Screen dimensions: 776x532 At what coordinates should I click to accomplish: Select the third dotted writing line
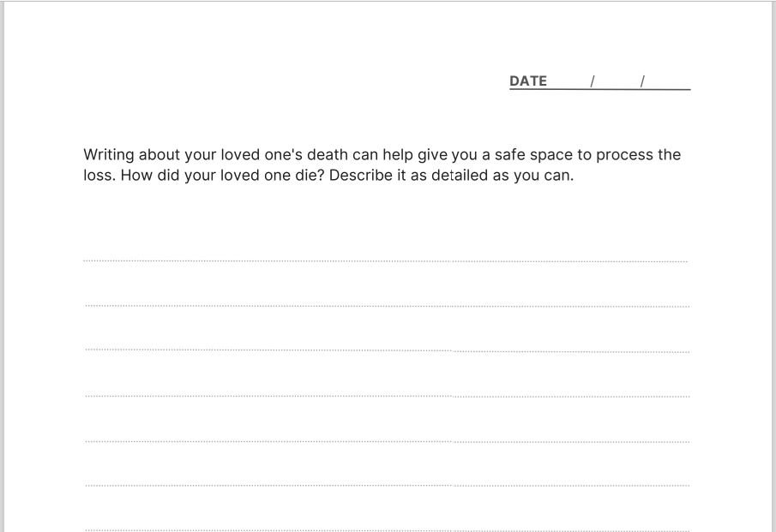point(386,350)
